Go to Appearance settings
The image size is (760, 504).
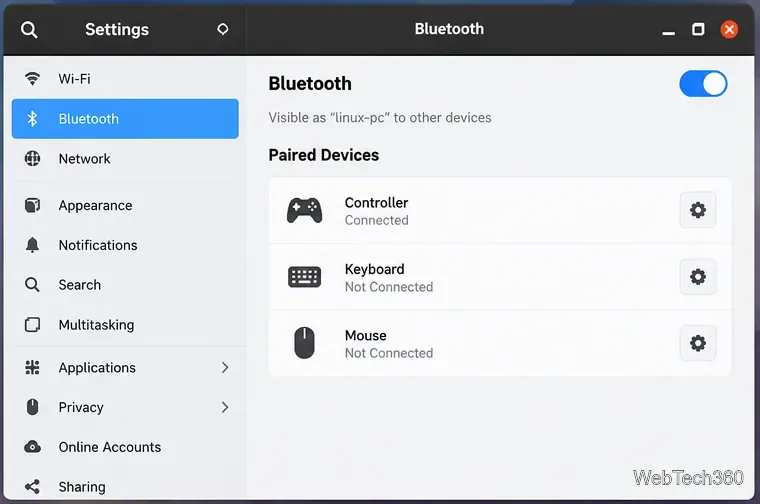126,205
